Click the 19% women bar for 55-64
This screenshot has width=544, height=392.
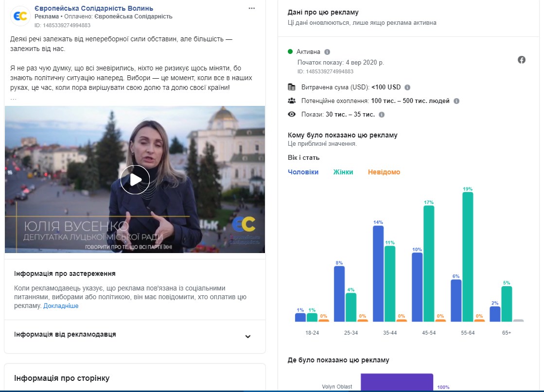click(x=468, y=256)
